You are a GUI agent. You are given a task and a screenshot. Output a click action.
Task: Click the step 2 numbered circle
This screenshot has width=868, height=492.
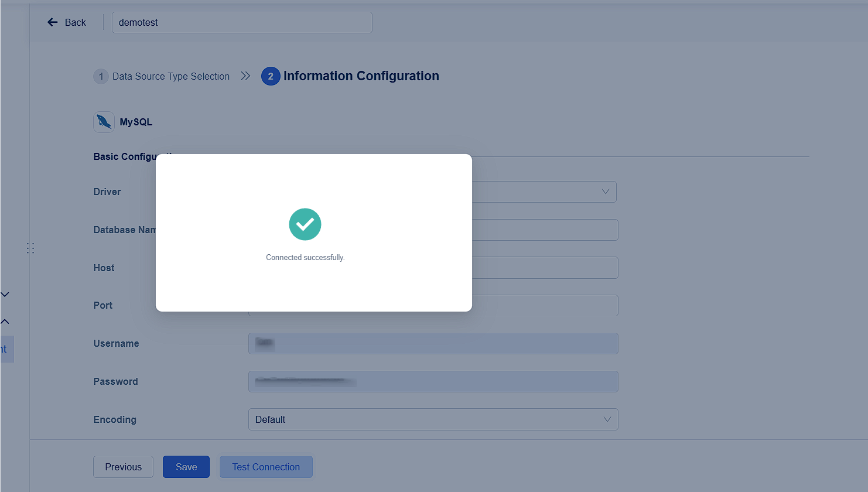click(271, 76)
